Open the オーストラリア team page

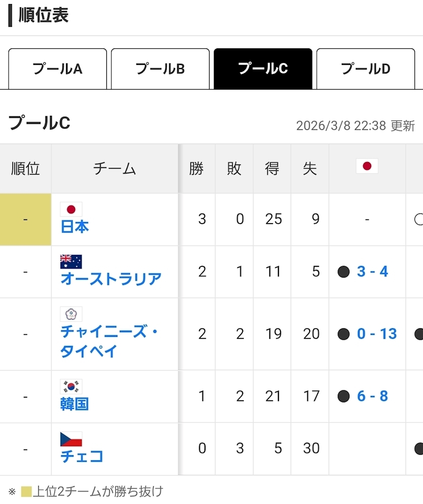[x=111, y=279]
